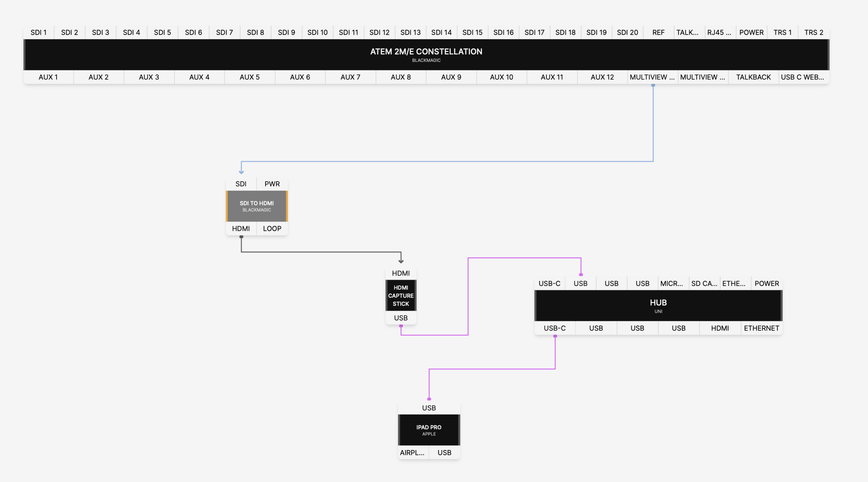Click the iPad Pro Apple device block
The width and height of the screenshot is (868, 482).
click(x=429, y=430)
